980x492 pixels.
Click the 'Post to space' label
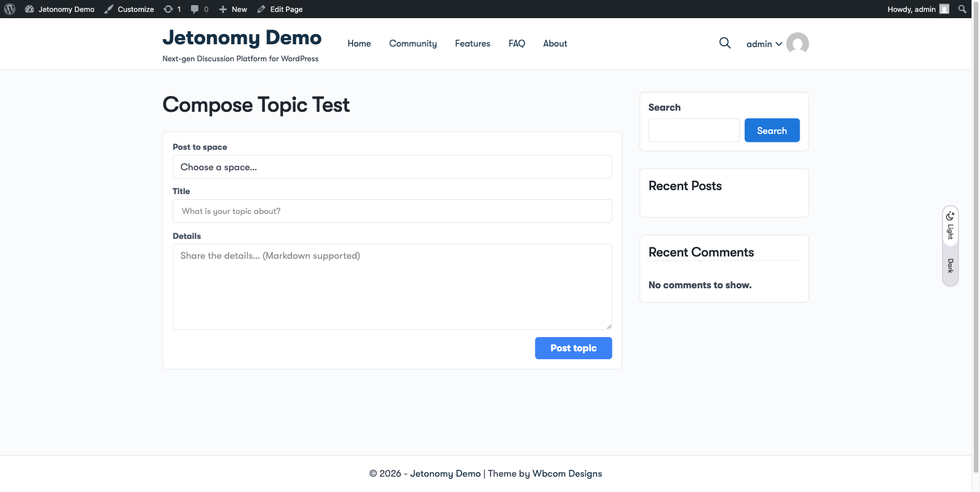point(200,147)
